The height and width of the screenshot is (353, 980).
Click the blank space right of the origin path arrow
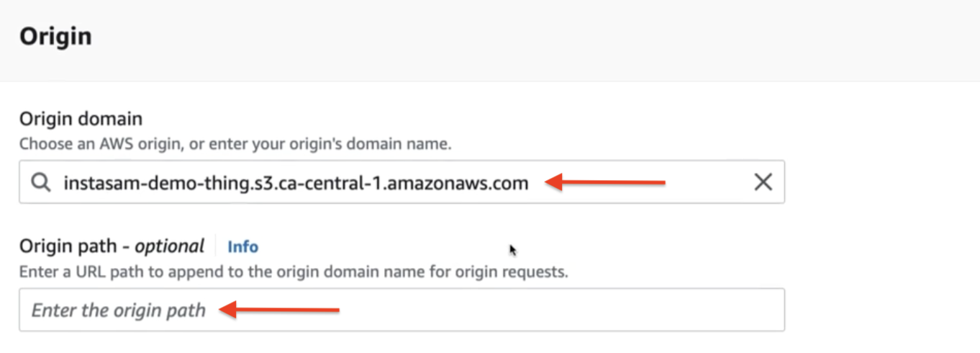(x=561, y=310)
